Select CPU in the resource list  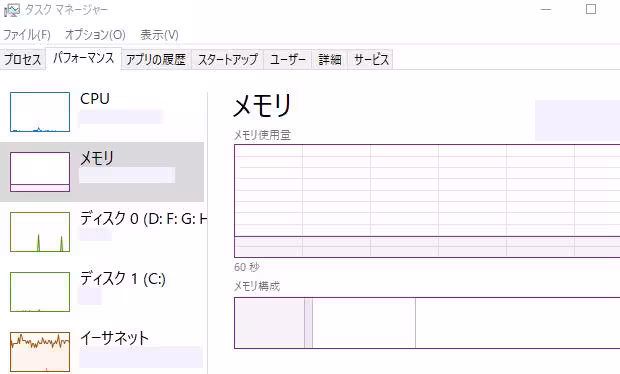102,112
